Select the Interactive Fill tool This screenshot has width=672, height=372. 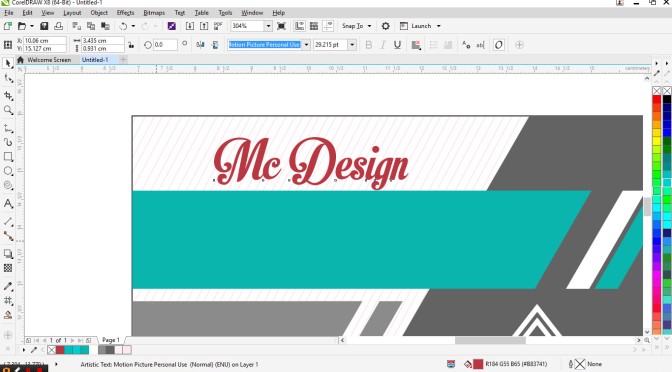(x=8, y=300)
